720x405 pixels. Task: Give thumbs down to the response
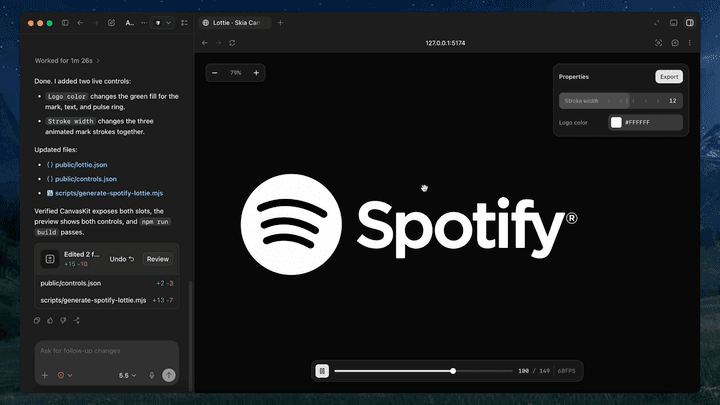pyautogui.click(x=63, y=321)
